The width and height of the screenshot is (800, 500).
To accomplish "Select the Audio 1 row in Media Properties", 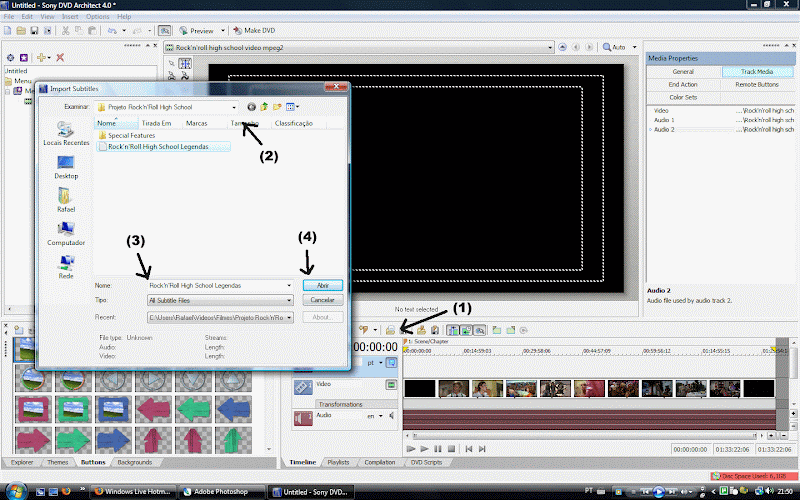I will point(721,120).
